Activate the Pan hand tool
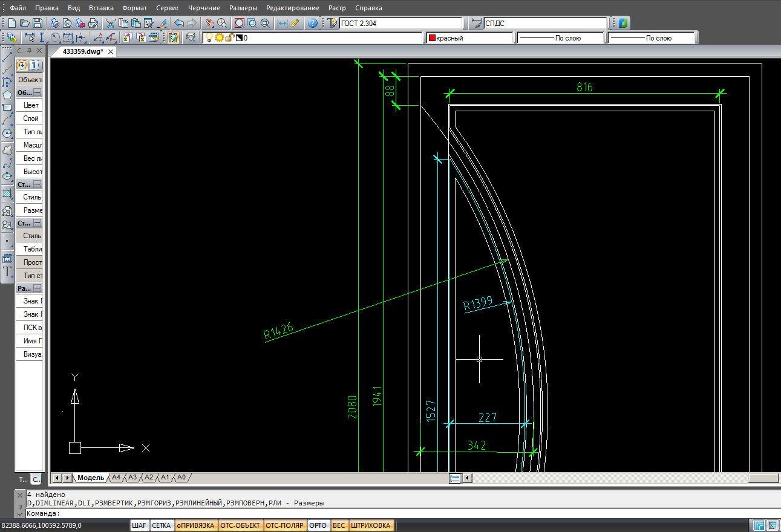 click(x=209, y=23)
